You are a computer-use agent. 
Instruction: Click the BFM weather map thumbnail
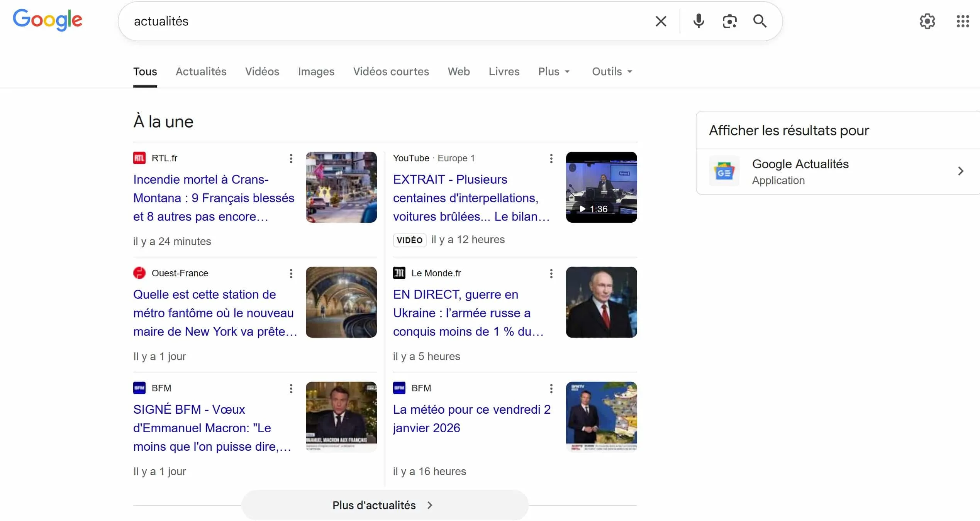(x=602, y=417)
